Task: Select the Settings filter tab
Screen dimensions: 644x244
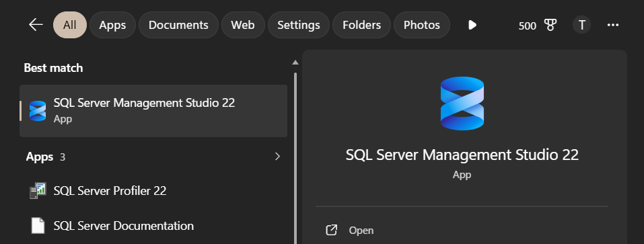Action: 299,25
